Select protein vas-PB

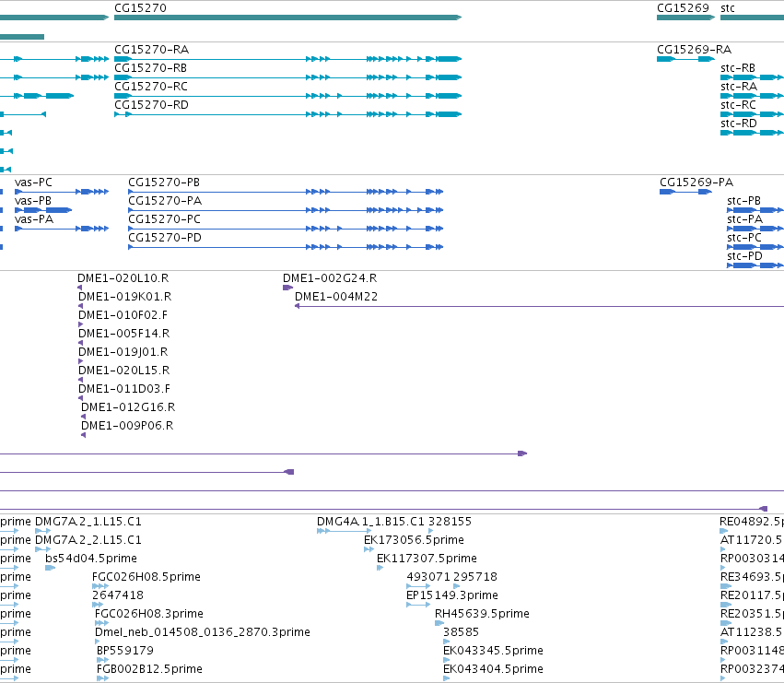pos(43,210)
